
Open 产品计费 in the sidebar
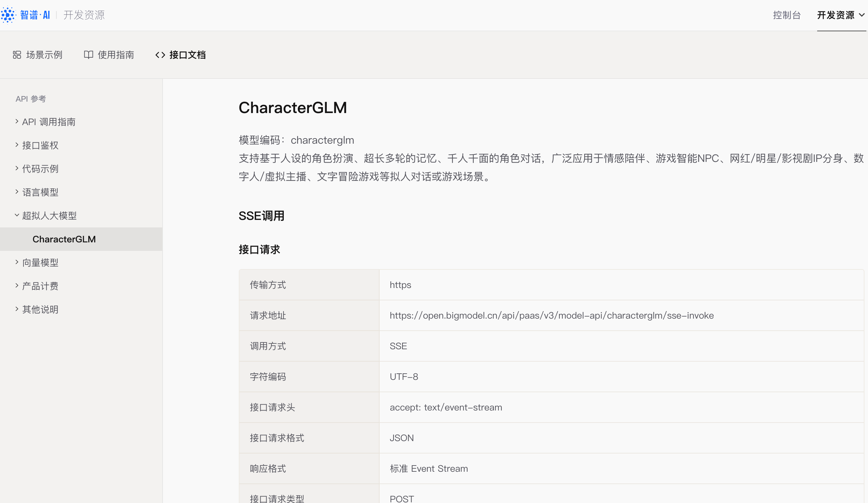tap(40, 286)
